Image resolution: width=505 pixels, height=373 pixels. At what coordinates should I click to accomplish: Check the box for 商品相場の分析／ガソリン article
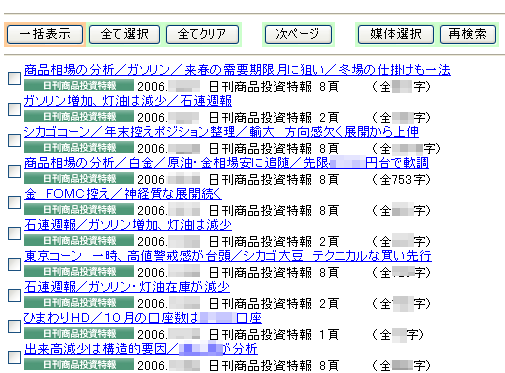click(x=14, y=78)
